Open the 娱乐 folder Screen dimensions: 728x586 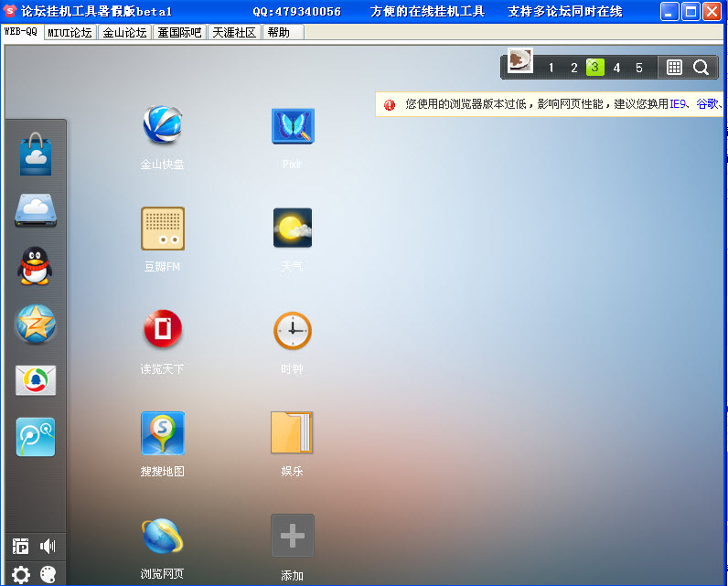pyautogui.click(x=292, y=432)
